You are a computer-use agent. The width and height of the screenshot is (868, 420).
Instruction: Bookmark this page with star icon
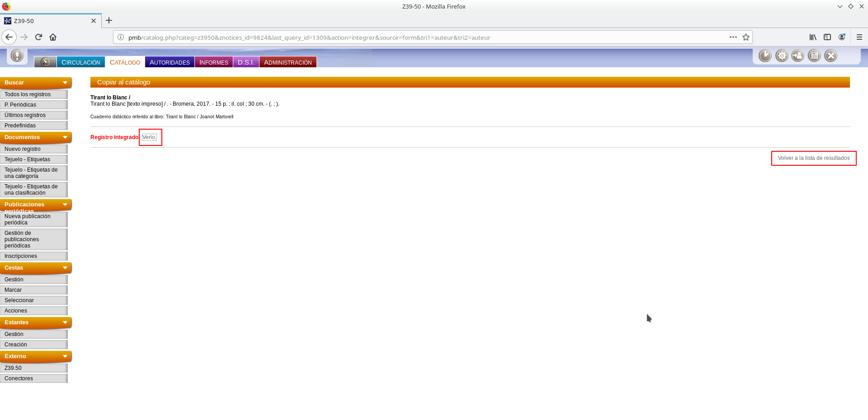pos(746,37)
